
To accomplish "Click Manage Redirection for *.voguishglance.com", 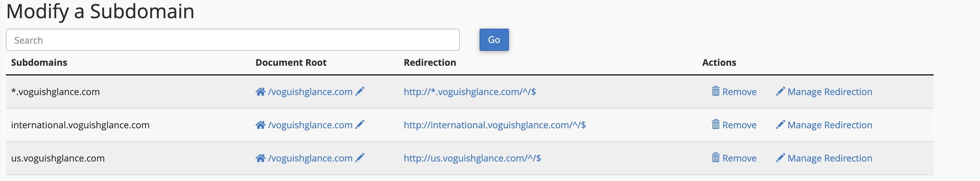I will (x=830, y=92).
